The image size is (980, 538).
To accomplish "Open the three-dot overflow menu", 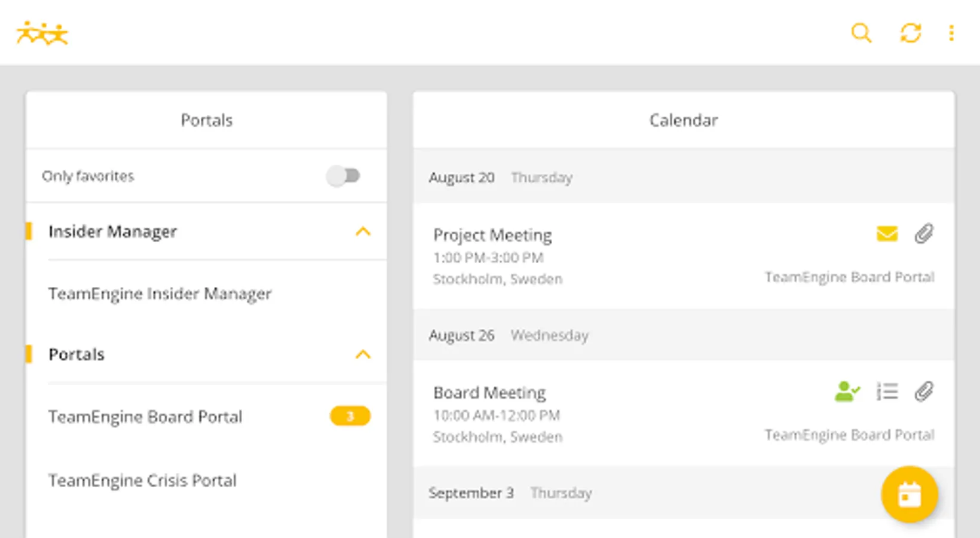I will [x=951, y=33].
